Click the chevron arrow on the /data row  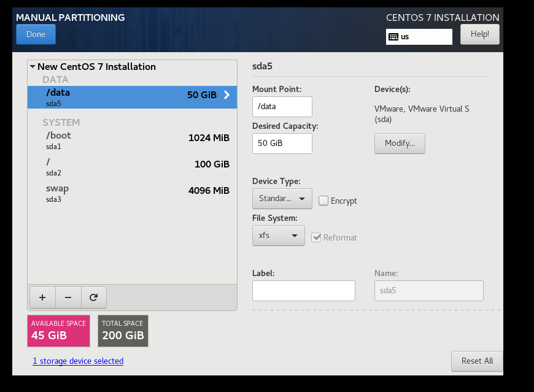click(x=227, y=95)
